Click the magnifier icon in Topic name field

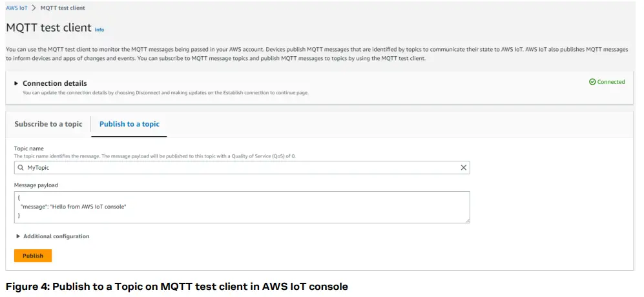coord(21,167)
